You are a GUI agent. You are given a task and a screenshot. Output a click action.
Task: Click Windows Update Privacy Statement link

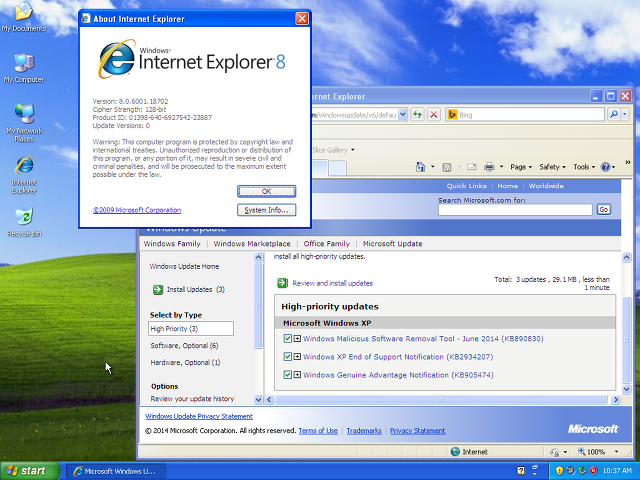(199, 416)
